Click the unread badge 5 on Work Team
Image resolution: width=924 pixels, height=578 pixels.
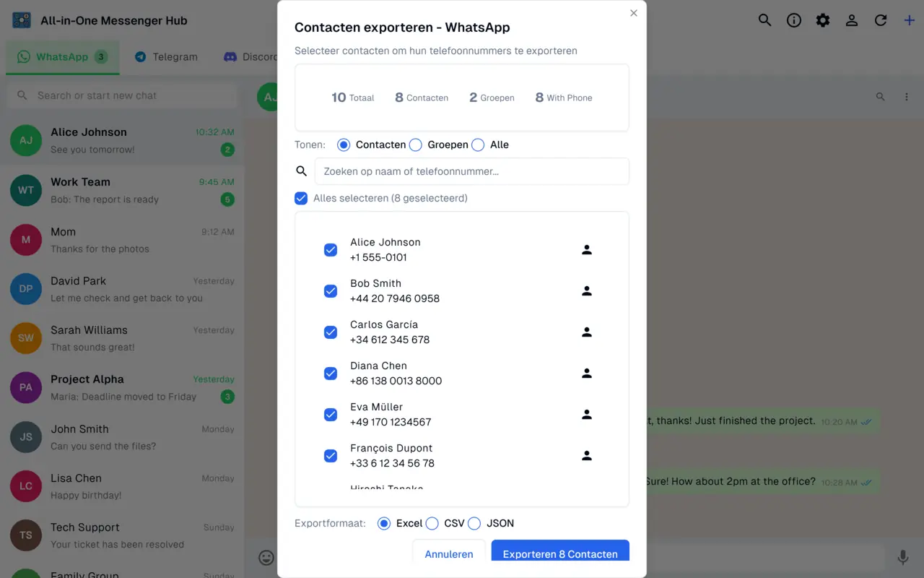[227, 199]
